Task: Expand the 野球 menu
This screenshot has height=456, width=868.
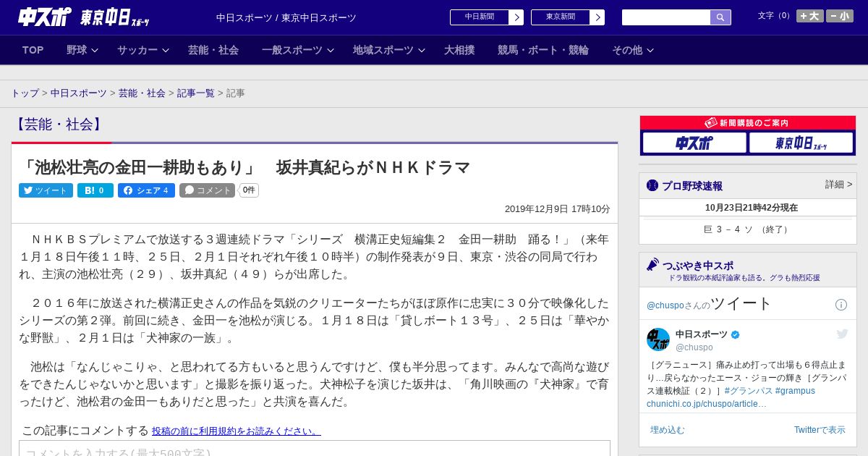Action: [82, 50]
